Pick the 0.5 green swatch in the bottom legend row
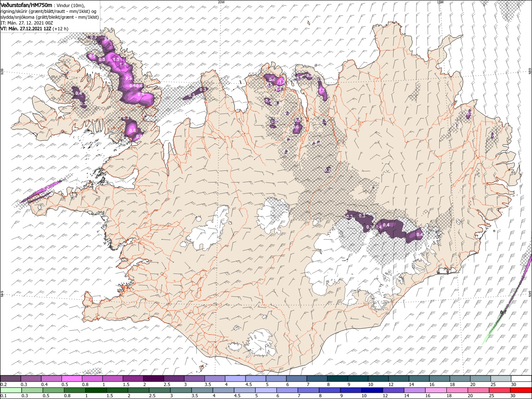Screen dimensions: 532x399 pyautogui.click(x=54, y=390)
